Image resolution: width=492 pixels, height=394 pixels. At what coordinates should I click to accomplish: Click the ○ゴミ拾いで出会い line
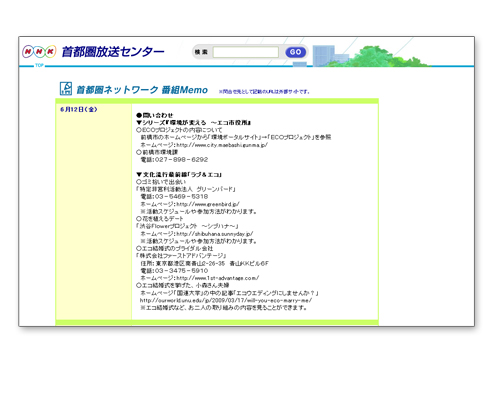tap(161, 182)
